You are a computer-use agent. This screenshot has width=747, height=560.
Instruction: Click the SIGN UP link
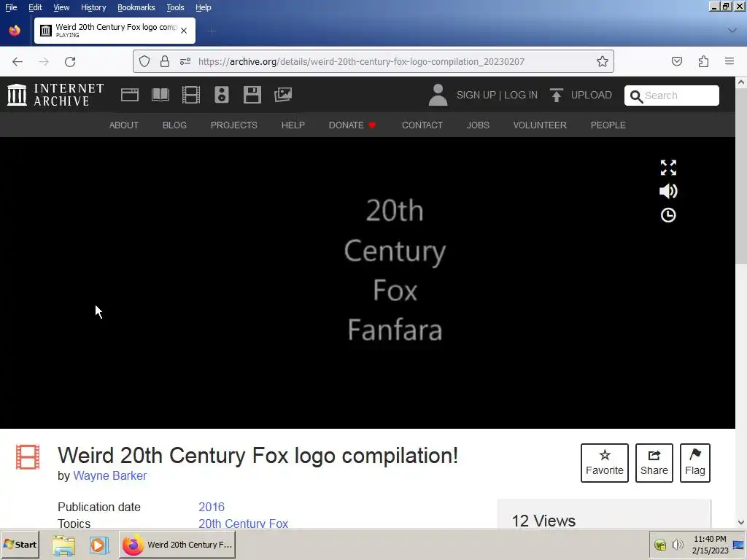pos(476,95)
